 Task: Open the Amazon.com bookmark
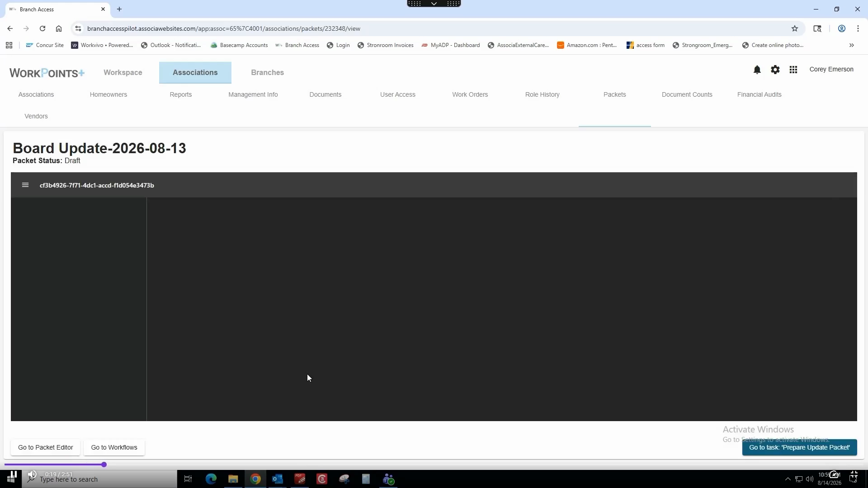(587, 45)
